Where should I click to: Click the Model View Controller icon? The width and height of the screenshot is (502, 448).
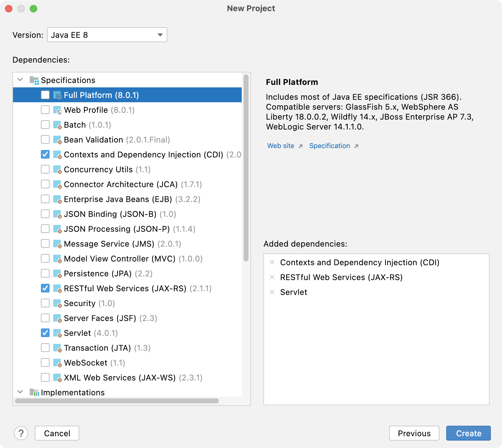[57, 259]
